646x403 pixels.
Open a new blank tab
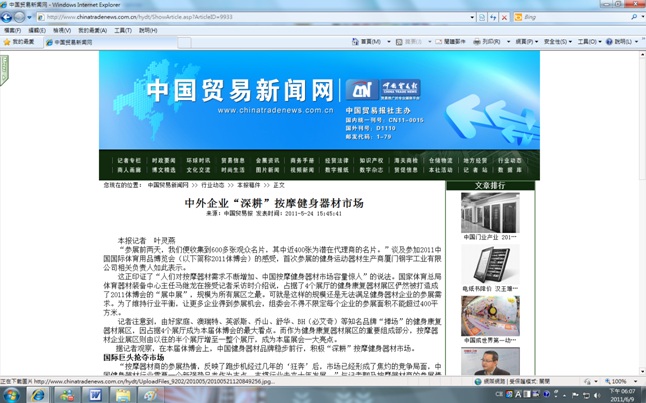pyautogui.click(x=184, y=42)
